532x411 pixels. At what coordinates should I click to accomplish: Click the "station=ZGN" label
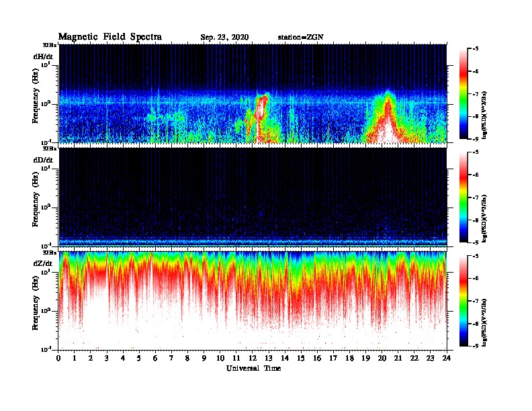click(x=301, y=38)
